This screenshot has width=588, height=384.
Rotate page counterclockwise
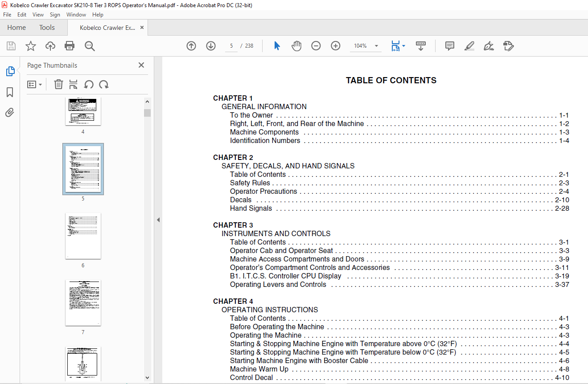pos(89,85)
